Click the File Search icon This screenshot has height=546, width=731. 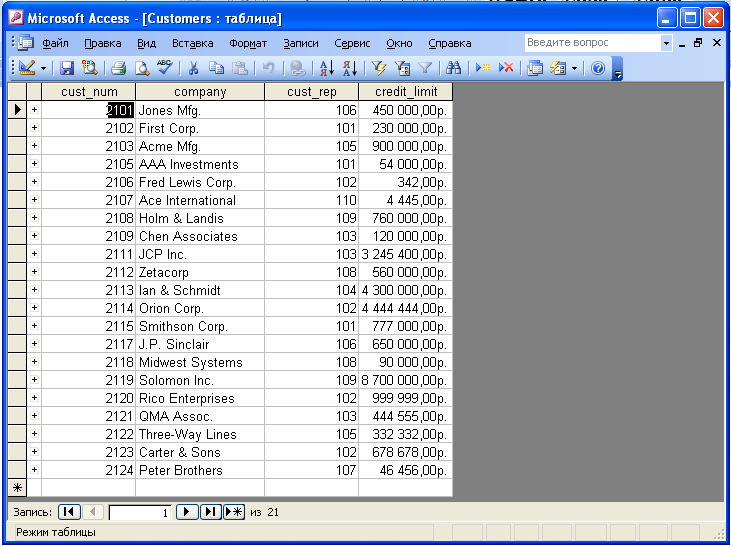90,68
